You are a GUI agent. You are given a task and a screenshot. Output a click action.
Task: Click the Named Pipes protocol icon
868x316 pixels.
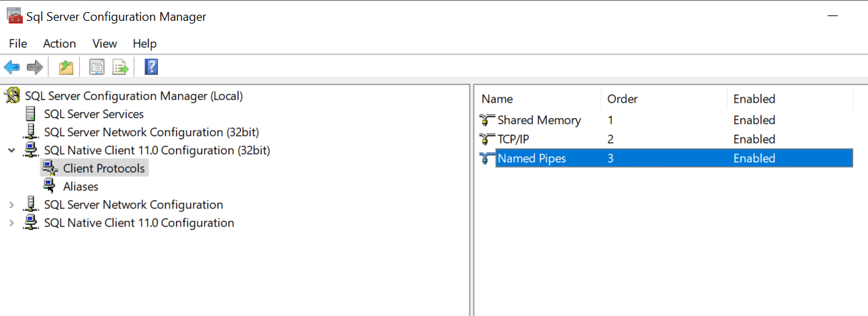tap(488, 159)
